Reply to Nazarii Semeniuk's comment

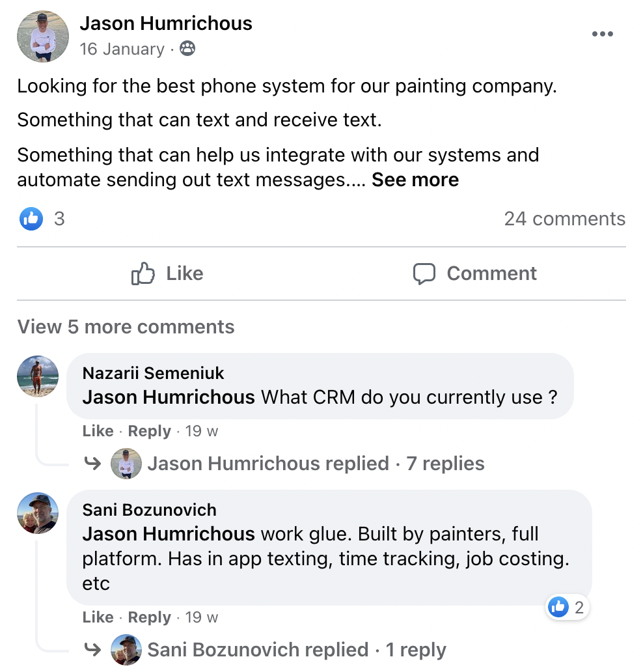(x=149, y=431)
